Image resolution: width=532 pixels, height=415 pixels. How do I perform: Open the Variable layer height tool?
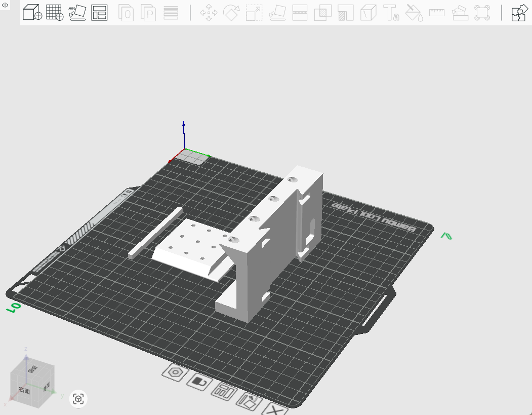coord(171,13)
